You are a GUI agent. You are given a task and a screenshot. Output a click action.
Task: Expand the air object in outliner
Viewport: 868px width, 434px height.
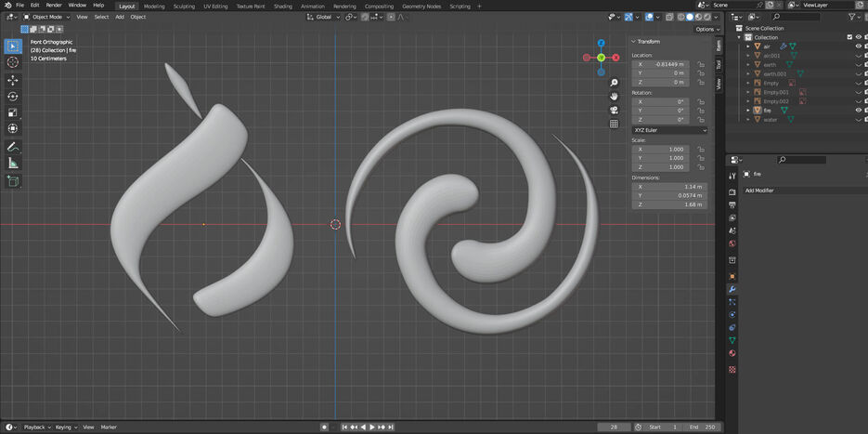click(x=748, y=46)
